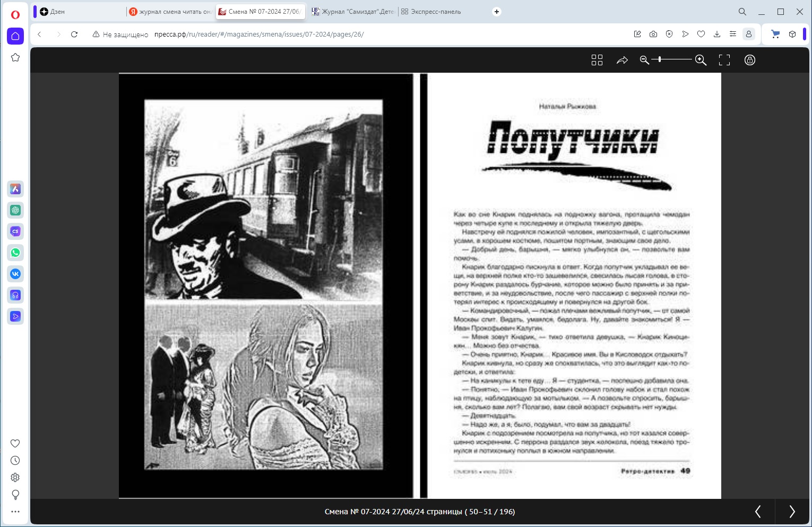
Task: Click the lock icon in reader toolbar
Action: click(749, 60)
